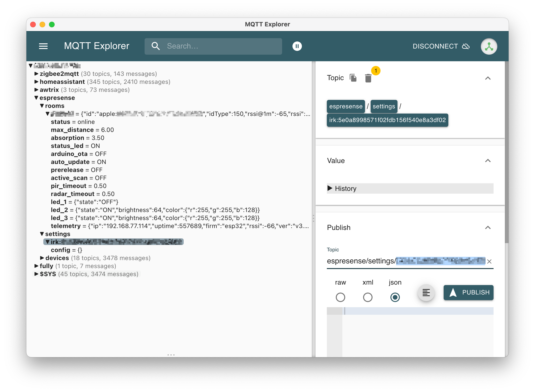Collapse the rooms node
The width and height of the screenshot is (535, 392).
click(x=42, y=106)
